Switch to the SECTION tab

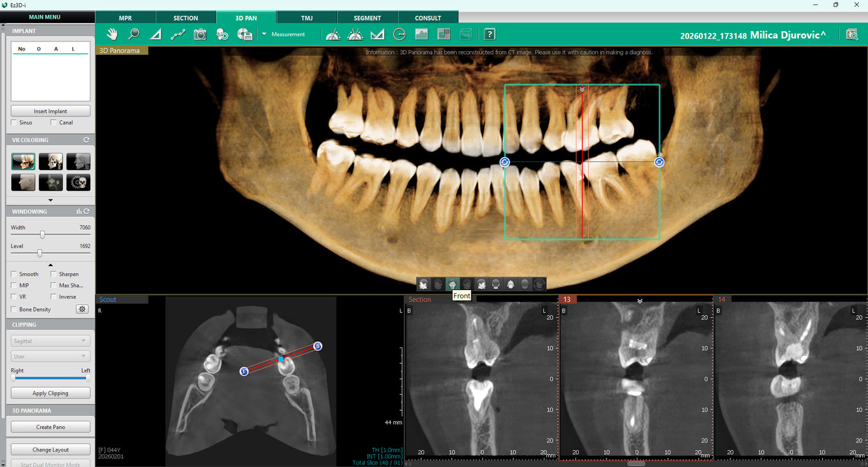(186, 17)
